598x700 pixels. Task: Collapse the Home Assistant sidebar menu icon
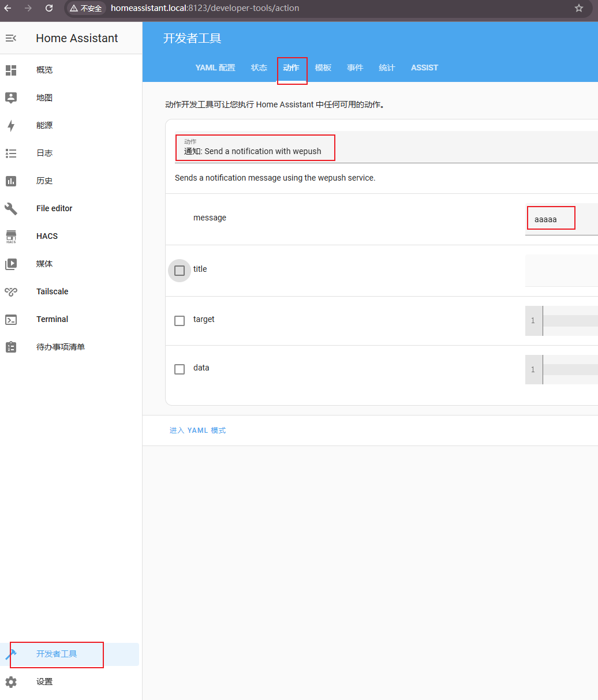tap(11, 38)
